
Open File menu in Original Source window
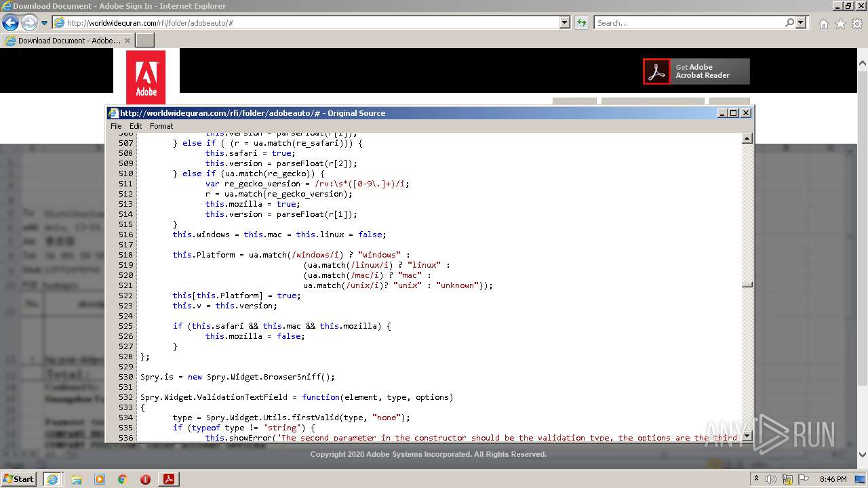pos(116,126)
